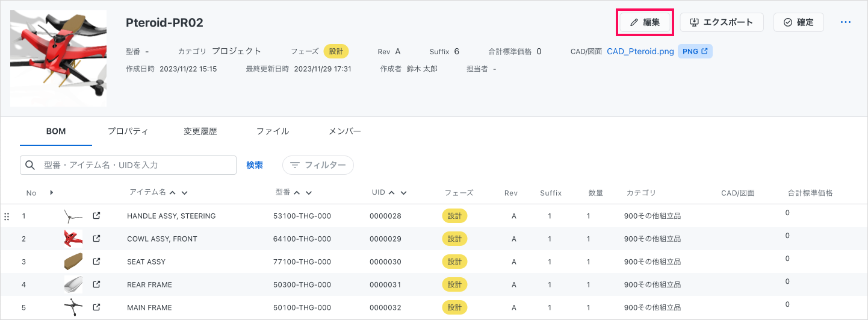The height and width of the screenshot is (320, 868).
Task: Go to the メンバー tab
Action: pos(344,131)
